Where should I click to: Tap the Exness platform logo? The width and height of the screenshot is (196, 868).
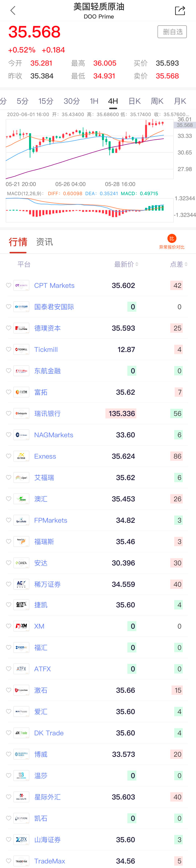click(x=21, y=456)
